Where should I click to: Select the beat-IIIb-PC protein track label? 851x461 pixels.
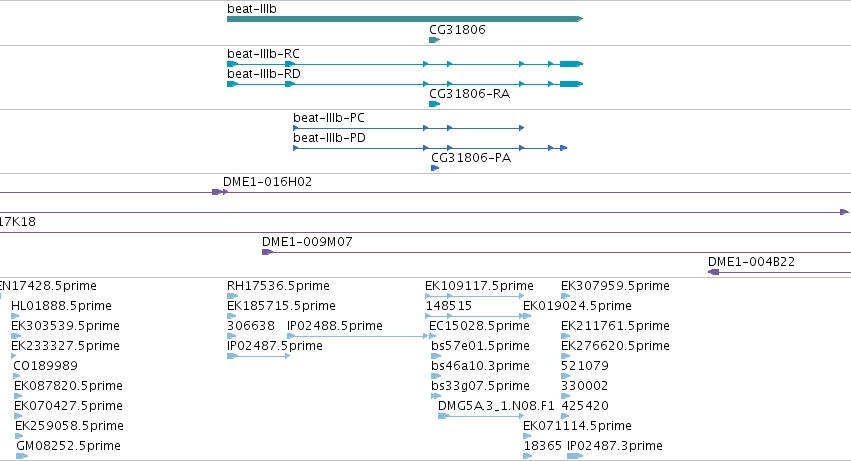[329, 118]
